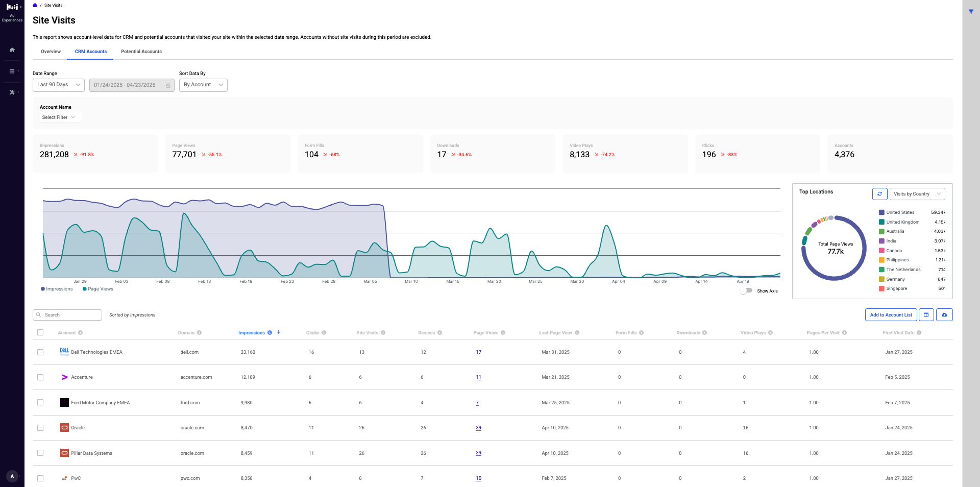Click the Site Visits column info icon

click(x=383, y=333)
